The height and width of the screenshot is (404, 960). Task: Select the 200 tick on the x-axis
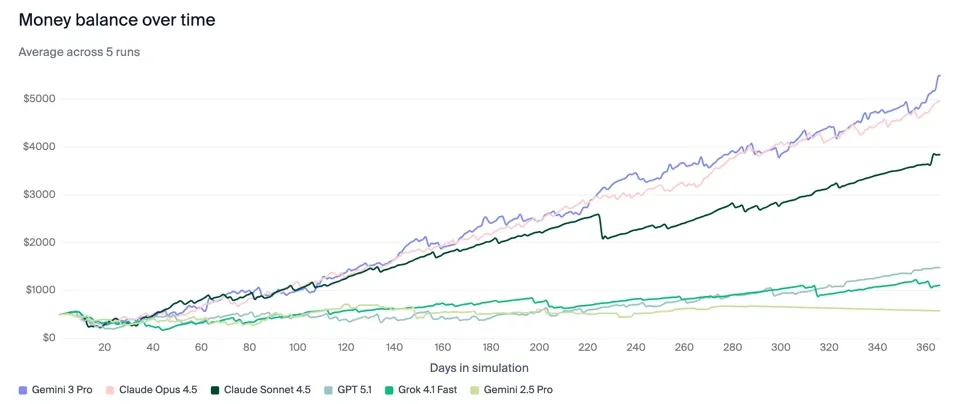pos(540,348)
